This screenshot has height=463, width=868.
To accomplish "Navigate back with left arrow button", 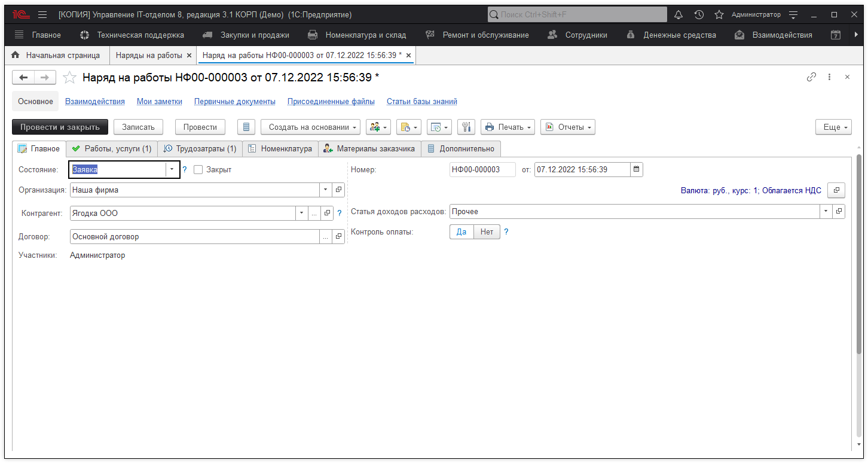I will [x=24, y=77].
